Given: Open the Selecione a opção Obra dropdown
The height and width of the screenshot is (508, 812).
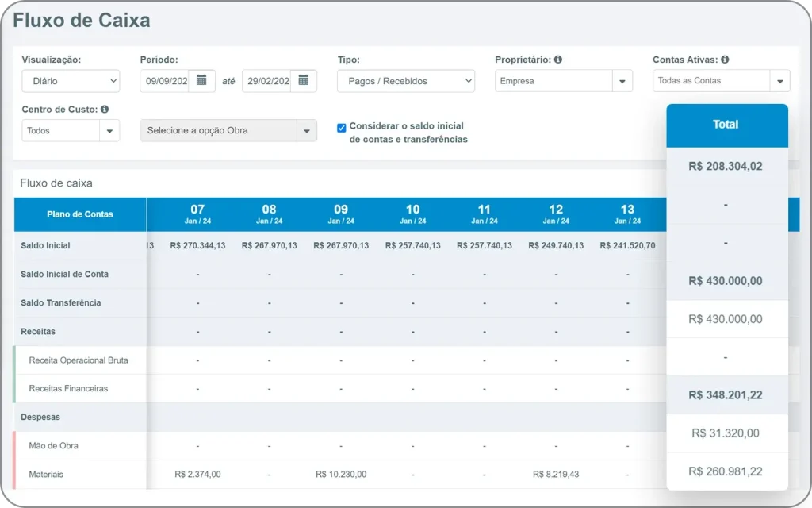Looking at the screenshot, I should click(228, 131).
